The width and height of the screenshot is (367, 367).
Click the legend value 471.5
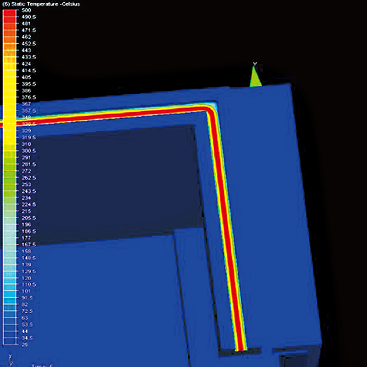point(29,30)
